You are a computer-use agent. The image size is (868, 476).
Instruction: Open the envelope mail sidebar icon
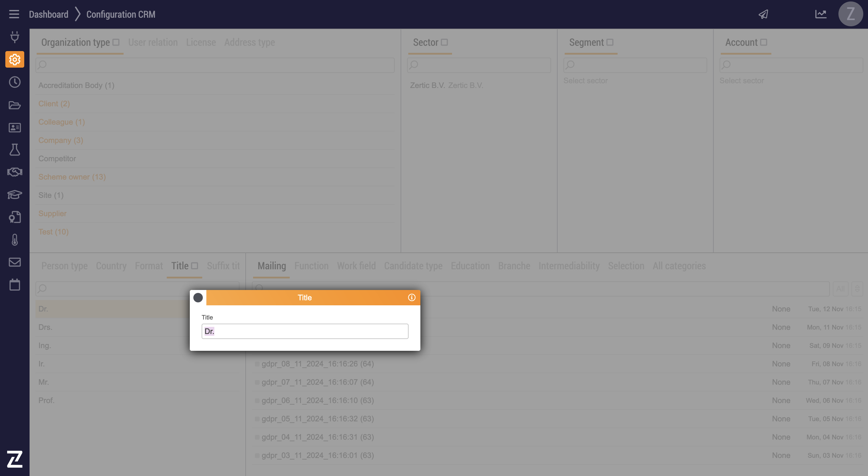pos(14,262)
